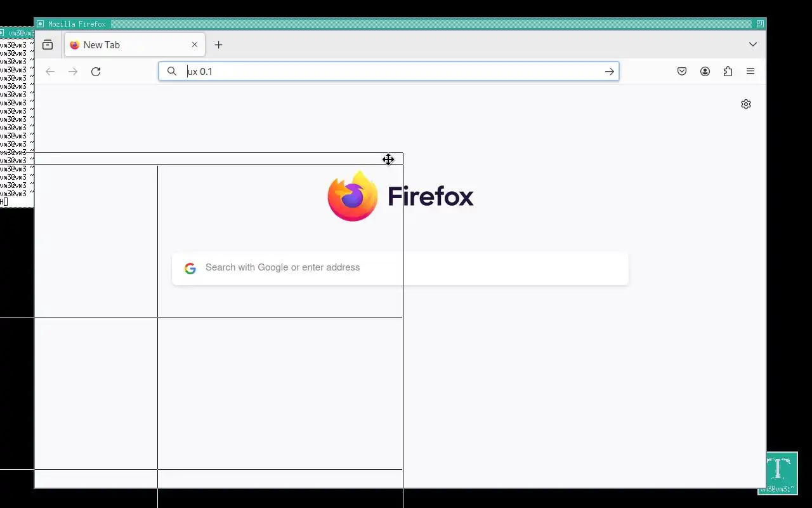
Task: Open a new tab with the plus button
Action: 218,44
